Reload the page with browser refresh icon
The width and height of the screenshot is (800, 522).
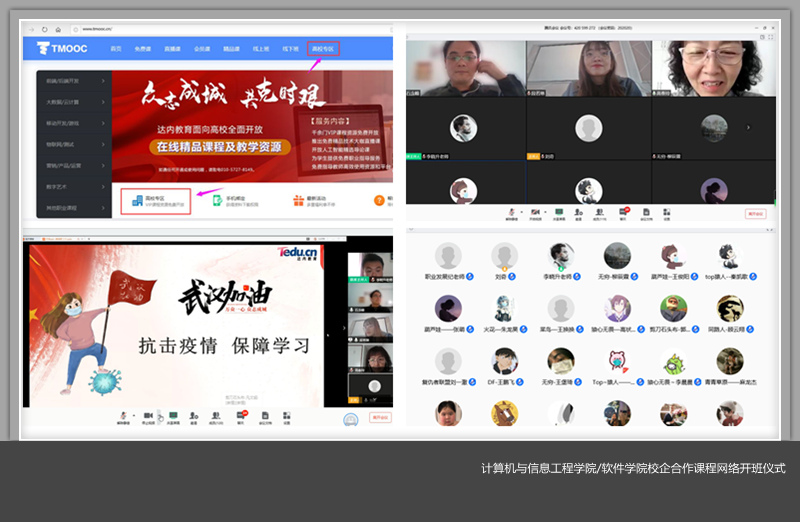[x=46, y=30]
